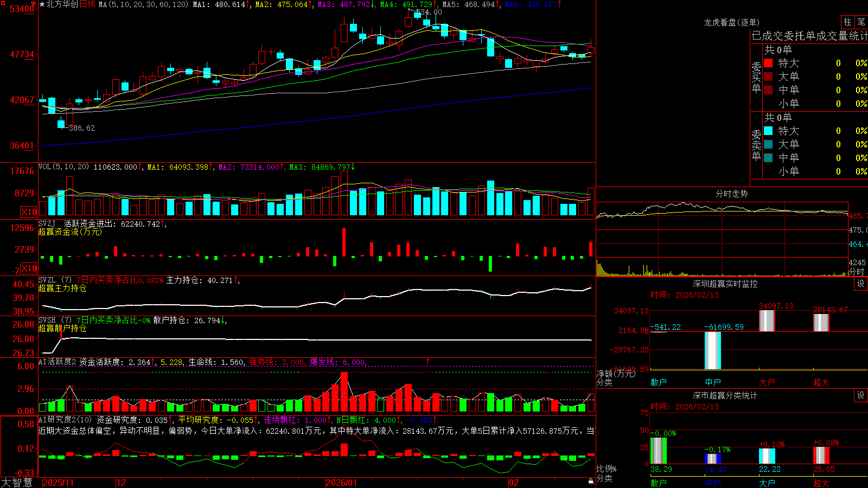This screenshot has width=868, height=488.
Task: Select the 散户 percentage bar labeled 38.29
Action: [659, 451]
